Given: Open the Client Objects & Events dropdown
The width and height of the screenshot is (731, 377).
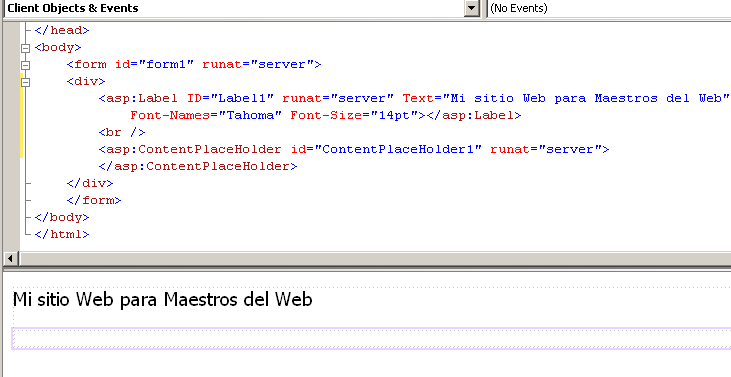Looking at the screenshot, I should coord(472,8).
